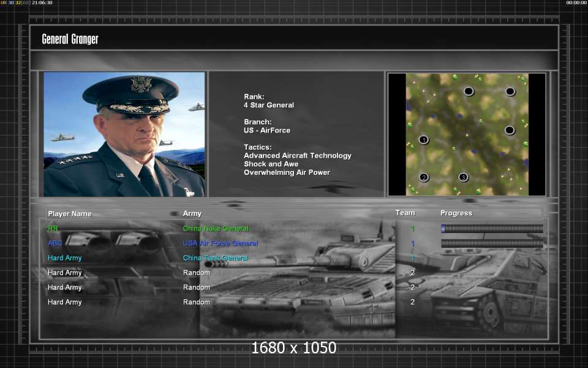Click start position marker 3 on minimap

463,177
